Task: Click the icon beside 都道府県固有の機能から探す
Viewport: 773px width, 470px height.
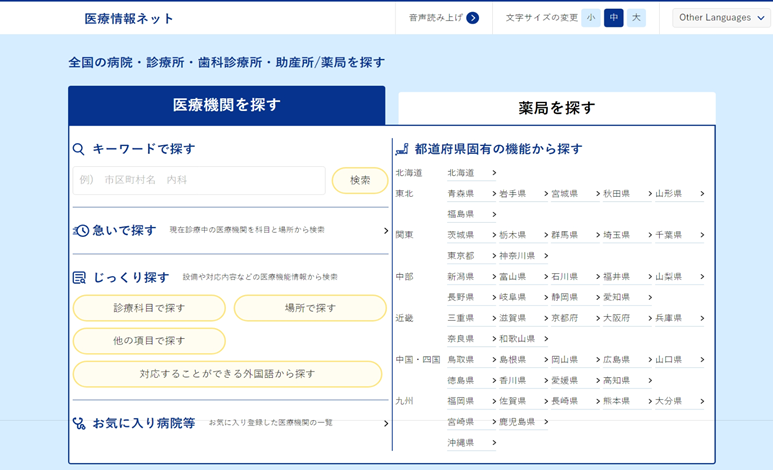Action: point(402,149)
